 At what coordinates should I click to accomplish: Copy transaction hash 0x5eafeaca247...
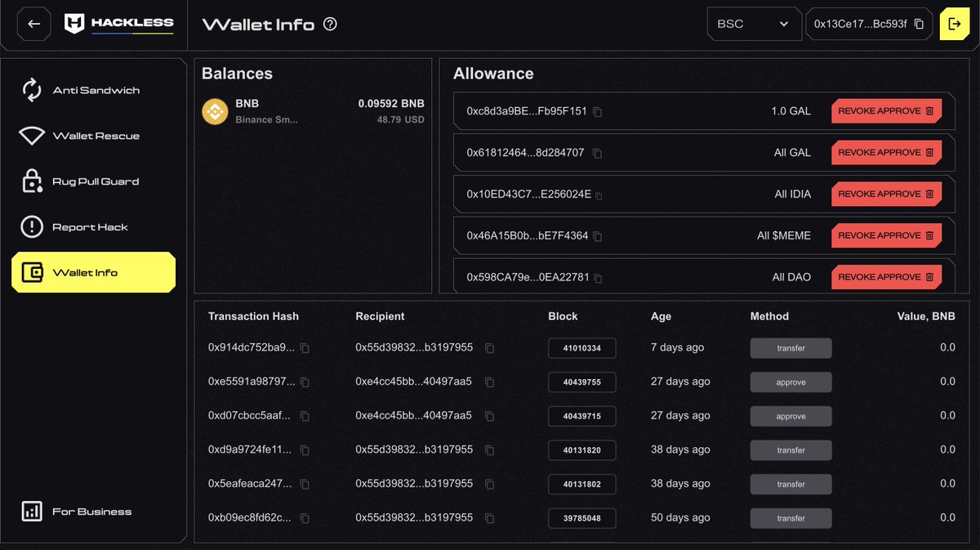point(305,485)
